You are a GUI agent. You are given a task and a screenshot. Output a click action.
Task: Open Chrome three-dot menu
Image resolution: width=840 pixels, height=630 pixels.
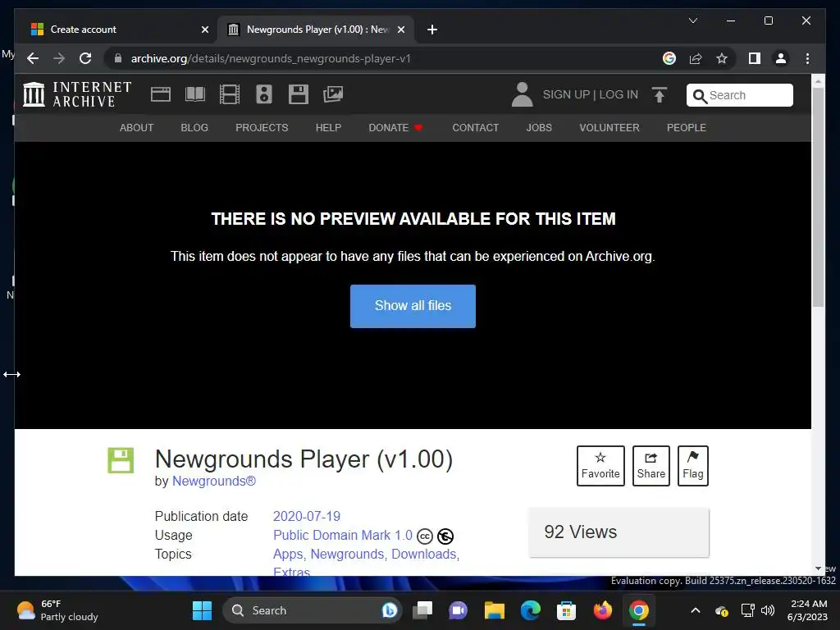pos(807,58)
